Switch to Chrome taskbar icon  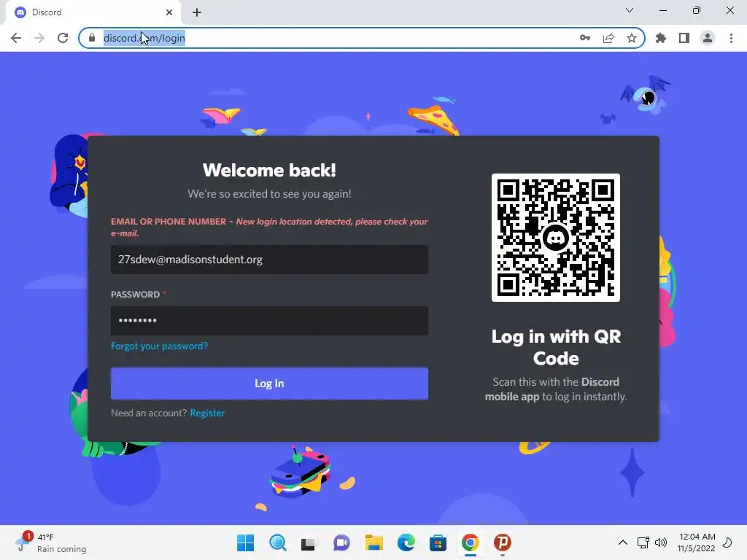coord(471,542)
